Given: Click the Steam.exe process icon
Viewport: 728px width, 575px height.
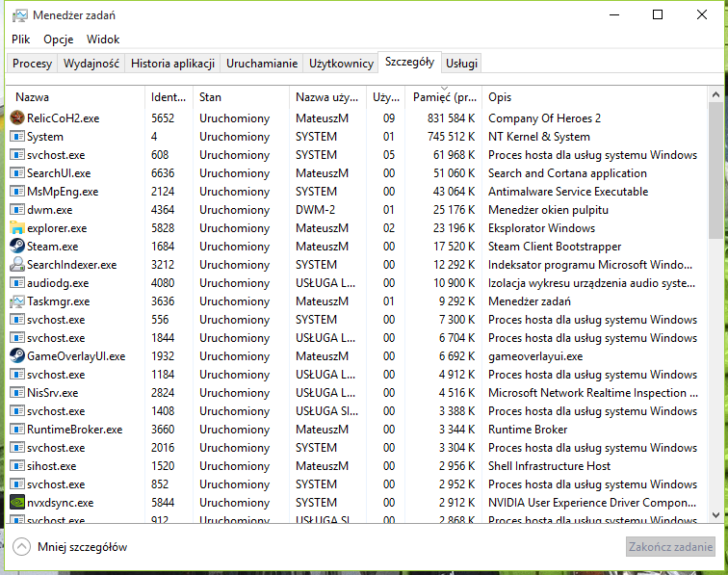Looking at the screenshot, I should [17, 247].
